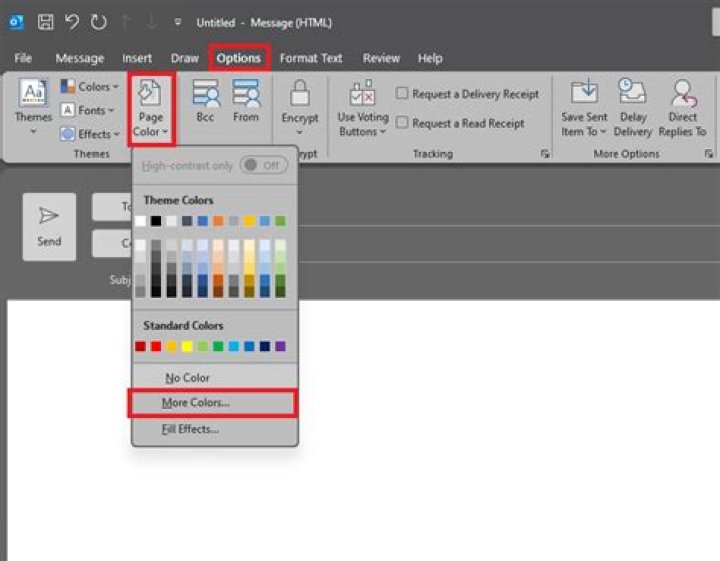Enable Request a Delivery Receipt checkbox

click(x=402, y=94)
